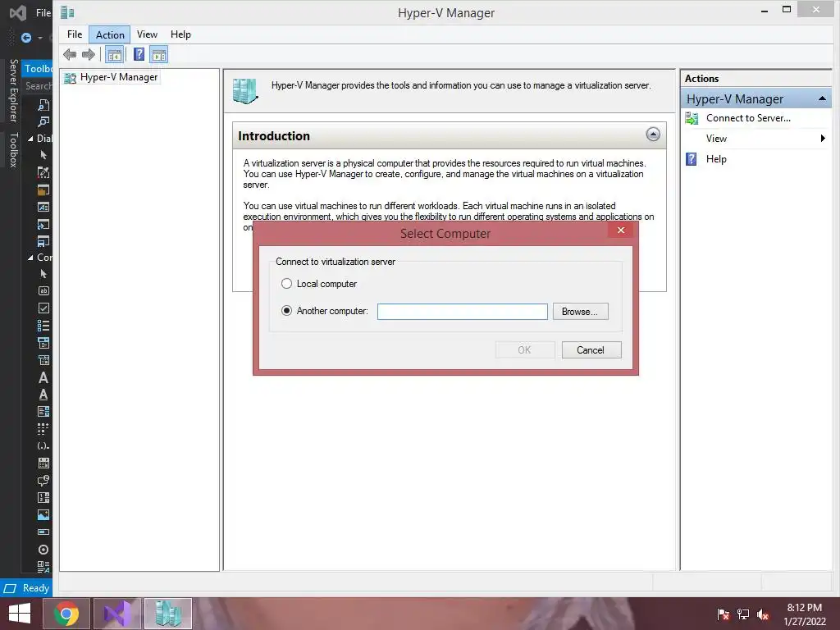The height and width of the screenshot is (630, 840).
Task: Switch to Visual Studio taskbar icon
Action: pos(117,614)
